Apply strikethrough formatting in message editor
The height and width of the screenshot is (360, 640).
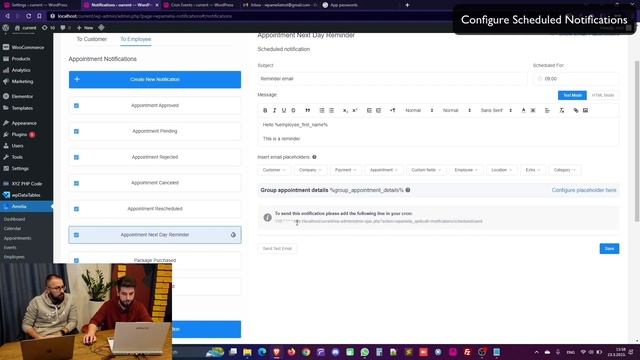(293, 110)
